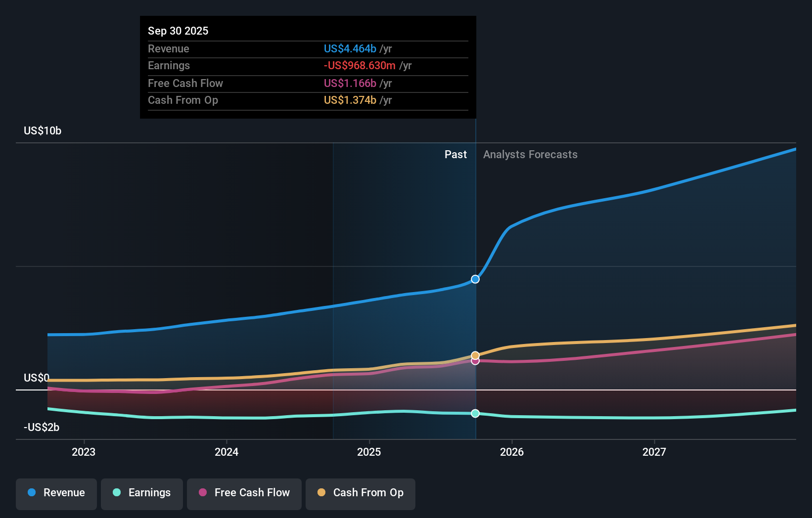The width and height of the screenshot is (812, 518).
Task: Switch to the Analysts Forecasts section
Action: pos(530,154)
